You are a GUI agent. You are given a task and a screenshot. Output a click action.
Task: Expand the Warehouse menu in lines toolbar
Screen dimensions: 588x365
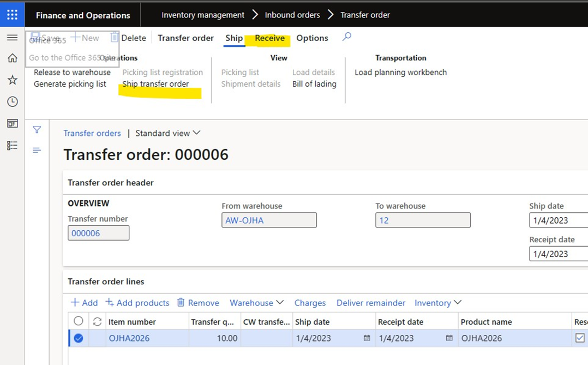point(257,303)
